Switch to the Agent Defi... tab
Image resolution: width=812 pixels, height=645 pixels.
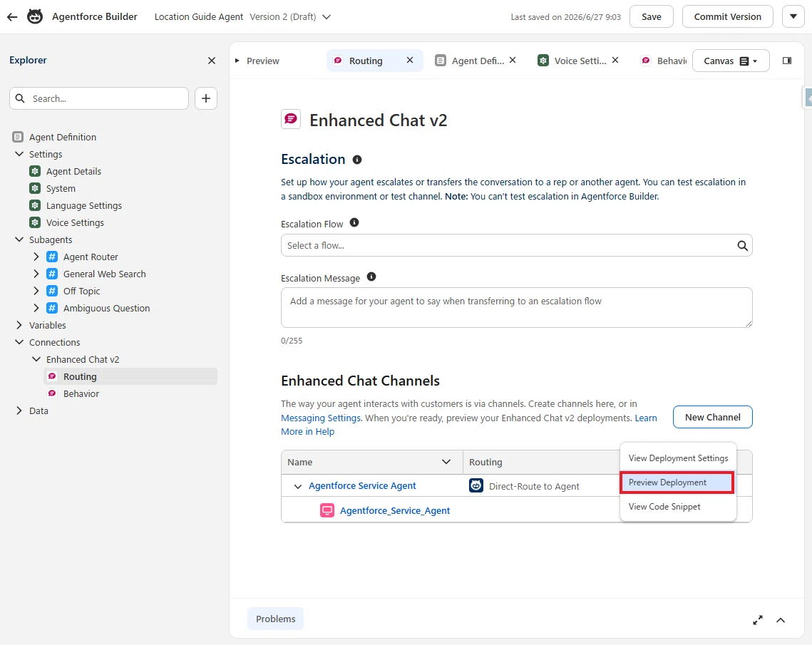coord(469,61)
